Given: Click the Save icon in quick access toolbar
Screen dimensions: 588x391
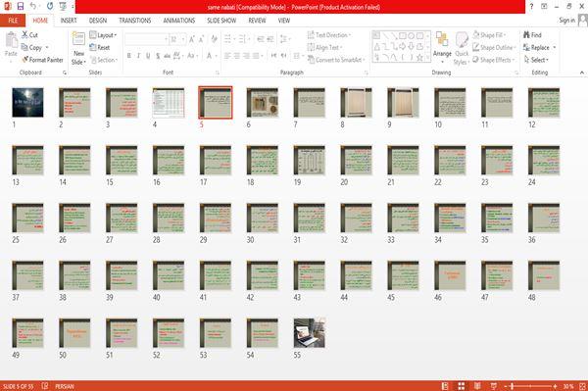Looking at the screenshot, I should (x=21, y=7).
